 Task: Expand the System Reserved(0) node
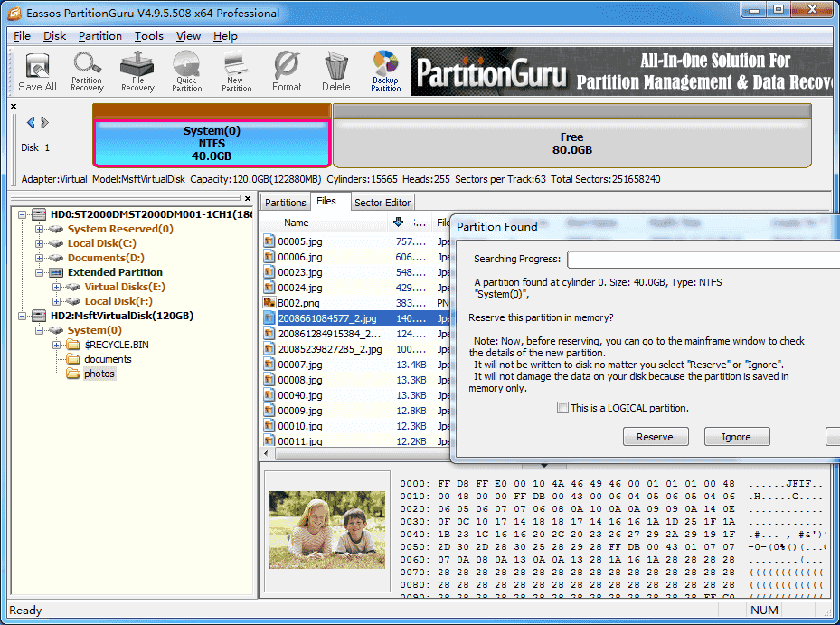[39, 229]
